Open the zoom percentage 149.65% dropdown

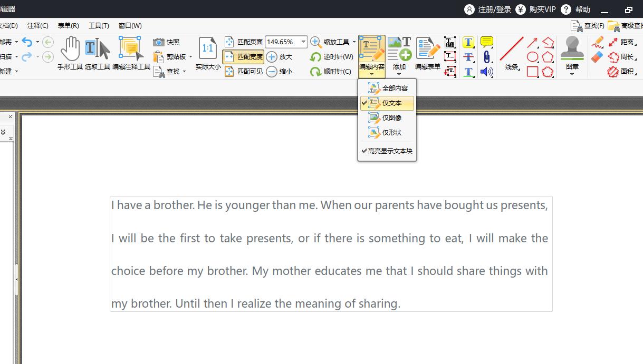303,42
